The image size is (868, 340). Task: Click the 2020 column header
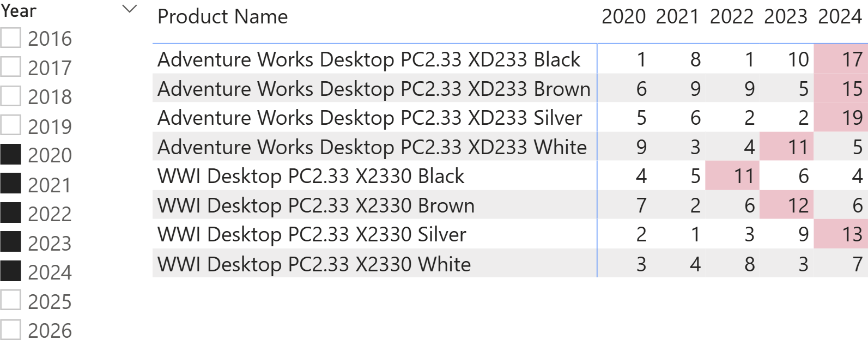pyautogui.click(x=623, y=17)
